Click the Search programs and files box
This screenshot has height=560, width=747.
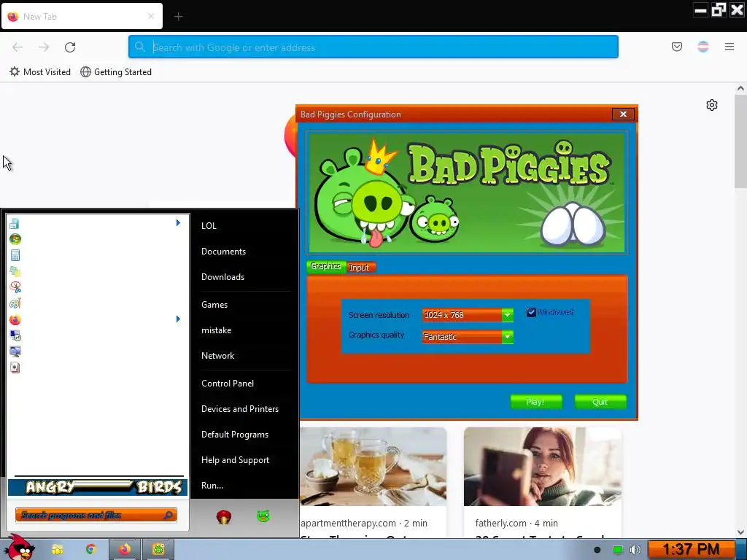coord(96,516)
